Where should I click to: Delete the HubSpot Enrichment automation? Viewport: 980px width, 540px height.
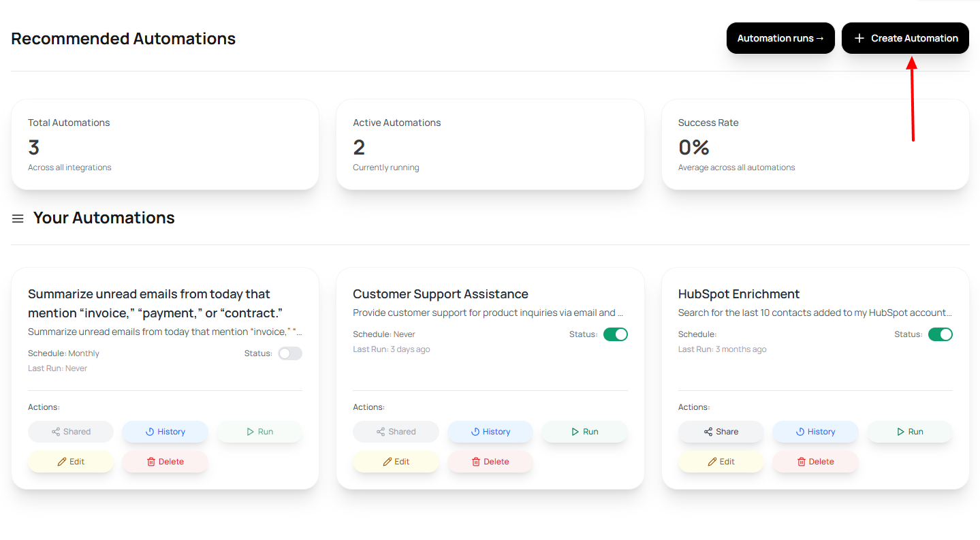815,462
